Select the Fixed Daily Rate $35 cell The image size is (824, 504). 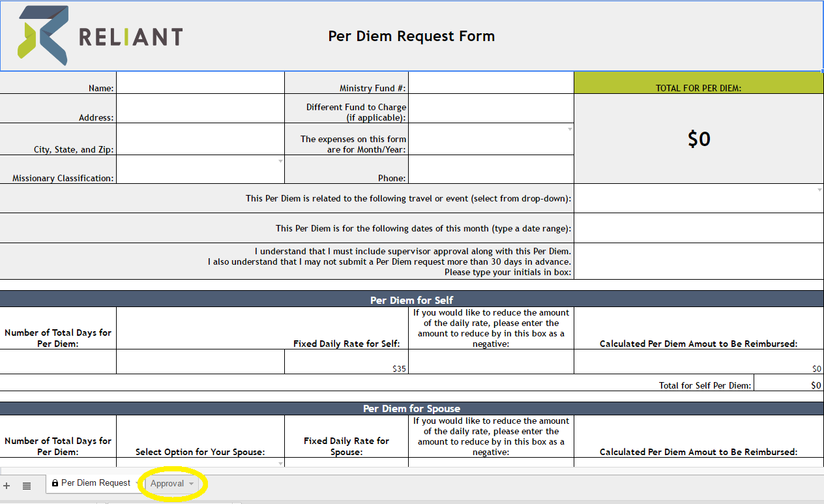346,362
